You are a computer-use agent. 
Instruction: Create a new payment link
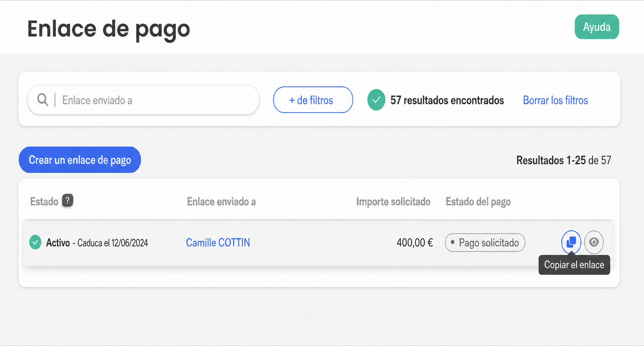(x=80, y=160)
